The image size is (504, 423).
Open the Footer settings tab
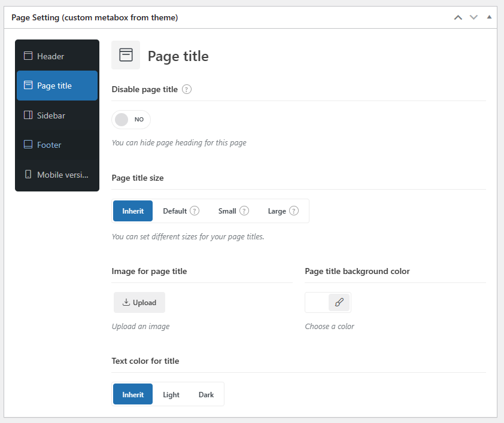pos(57,145)
